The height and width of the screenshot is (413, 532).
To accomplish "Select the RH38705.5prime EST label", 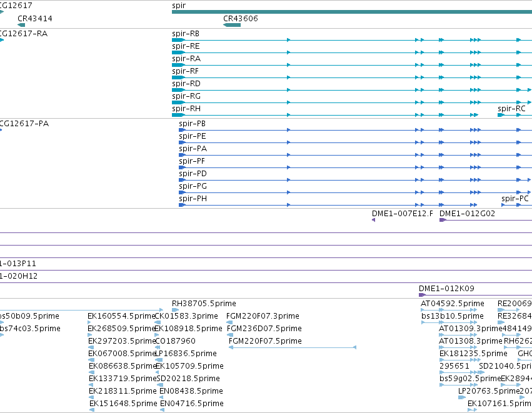I will click(x=204, y=304).
